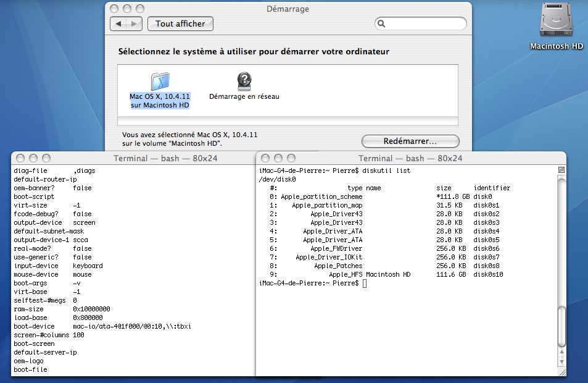Click the Tout afficher button
Image resolution: width=588 pixels, height=383 pixels.
(180, 23)
